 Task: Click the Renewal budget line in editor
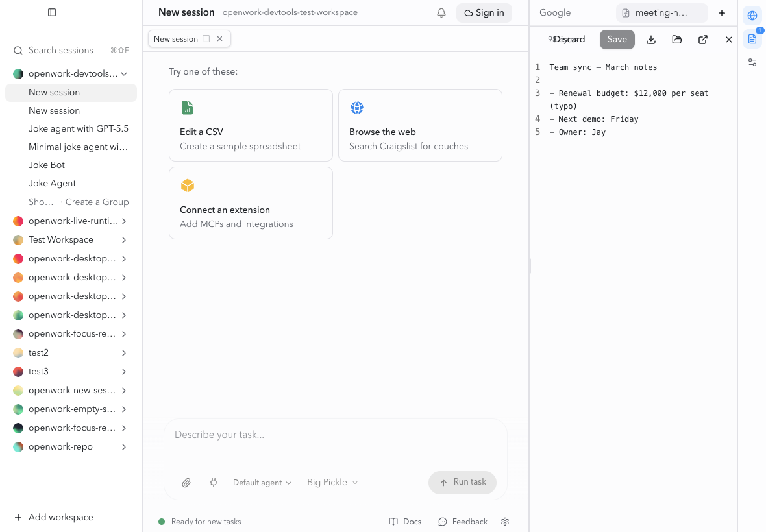pyautogui.click(x=629, y=99)
